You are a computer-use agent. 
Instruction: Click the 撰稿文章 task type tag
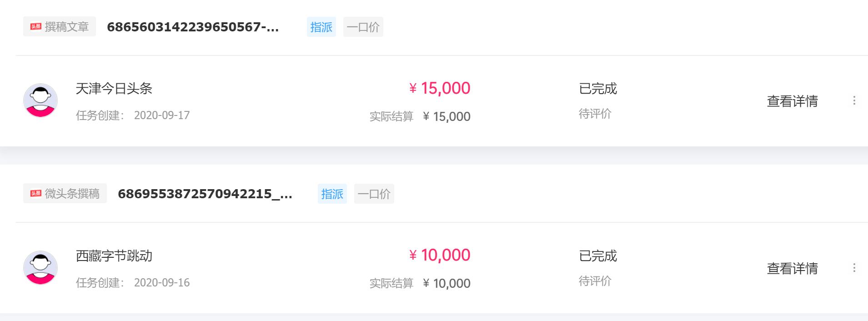coord(66,27)
